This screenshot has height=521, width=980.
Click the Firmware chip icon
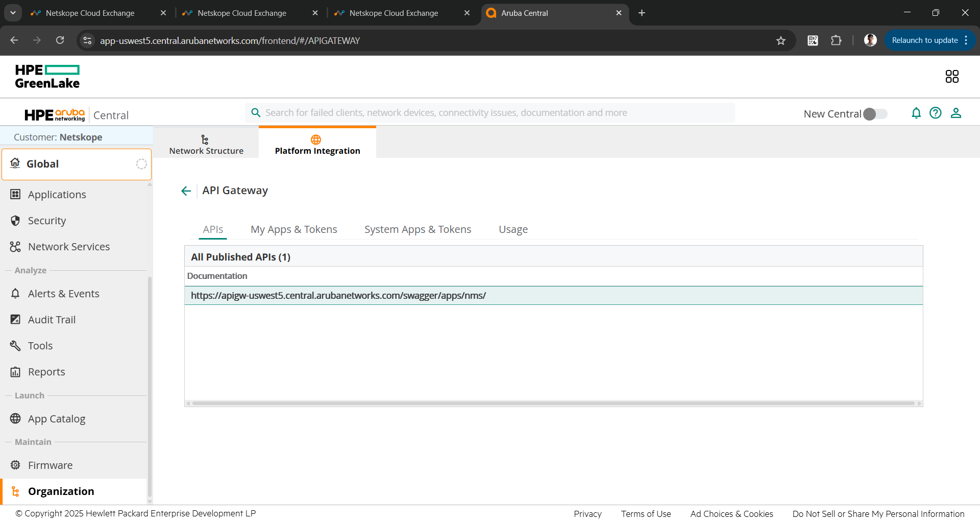[x=15, y=465]
